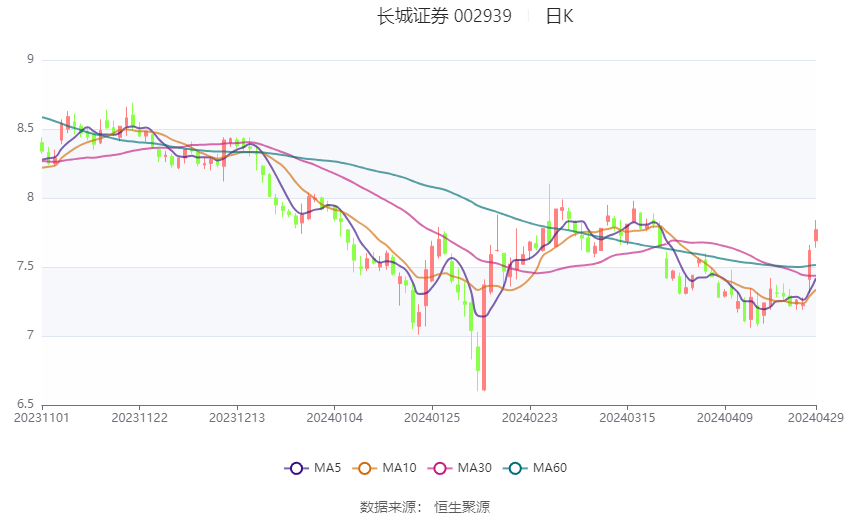Click the purple MA5 legend circle marker
This screenshot has width=850, height=517.
tap(295, 468)
